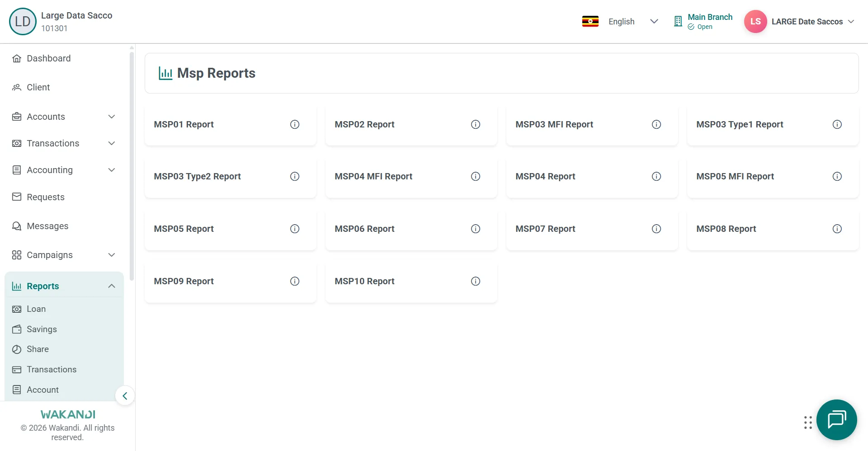
Task: Open the MSP01 Report card
Action: [x=231, y=124]
